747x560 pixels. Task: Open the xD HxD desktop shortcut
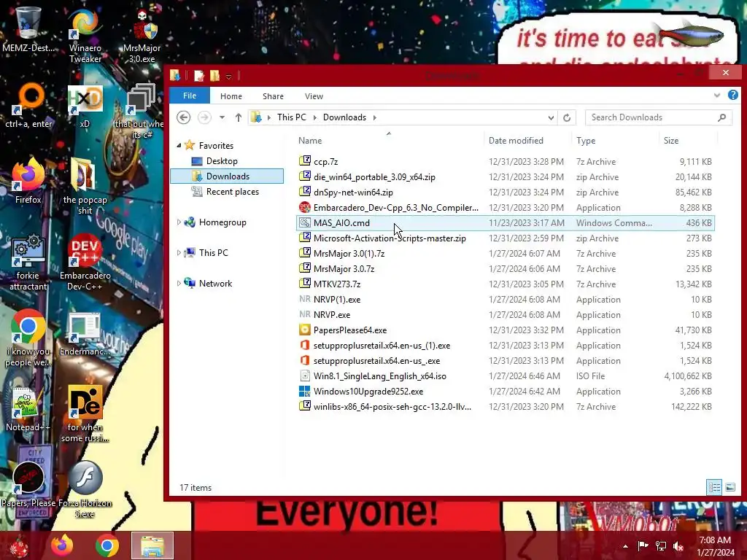point(85,106)
